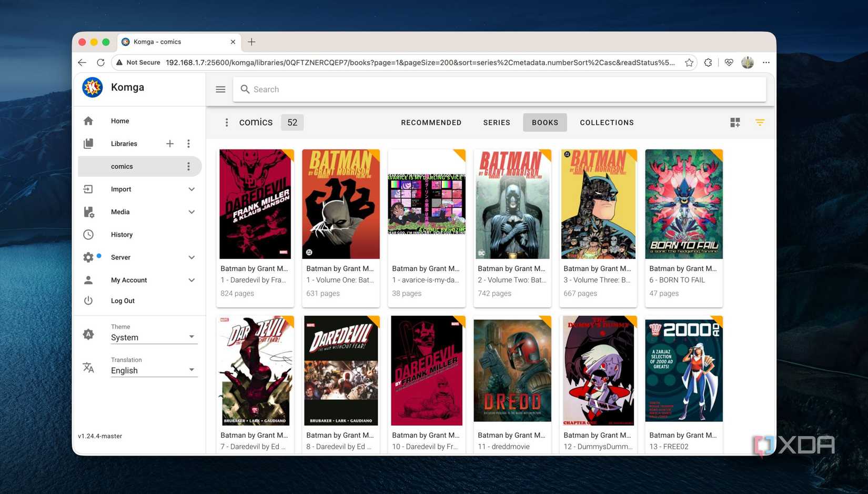Open browser extensions puzzle icon
Screen dimensions: 868x494
[x=708, y=63]
